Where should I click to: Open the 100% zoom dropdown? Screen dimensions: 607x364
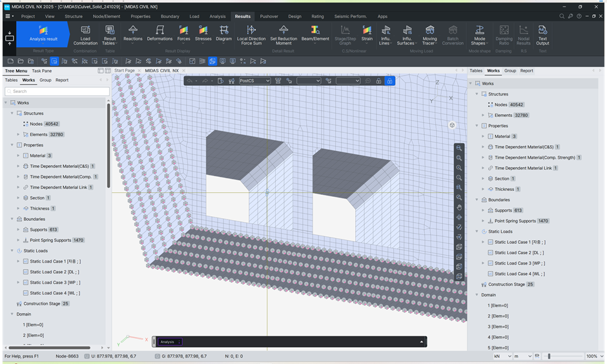tap(595, 356)
